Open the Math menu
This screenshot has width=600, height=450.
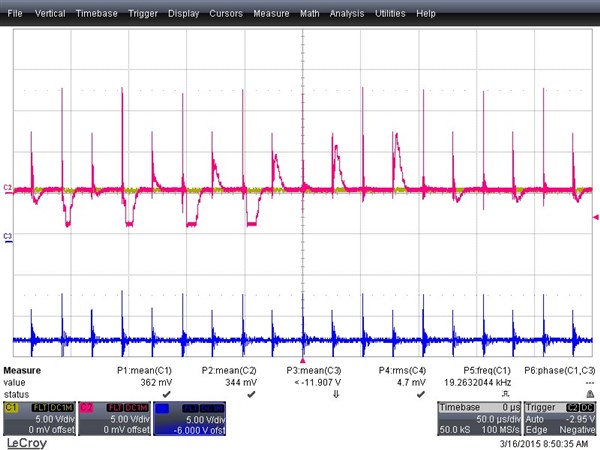point(310,13)
